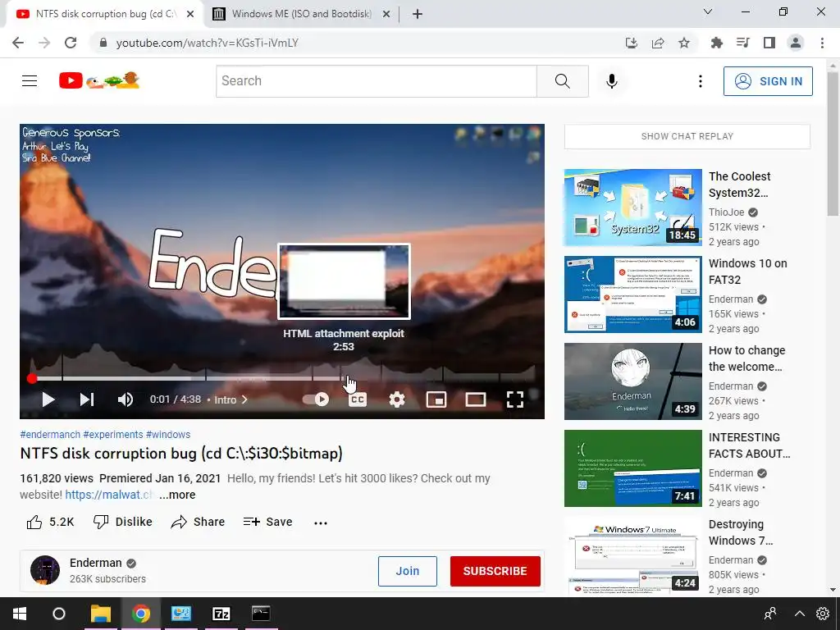Open the malwat.ch website link
Screen dimensions: 840x630
pyautogui.click(x=110, y=495)
